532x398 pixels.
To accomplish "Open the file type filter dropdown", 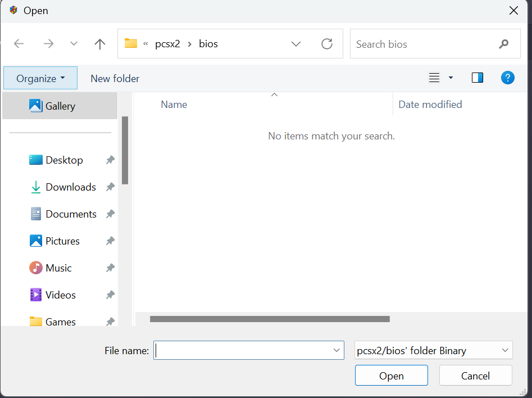I will tap(433, 350).
